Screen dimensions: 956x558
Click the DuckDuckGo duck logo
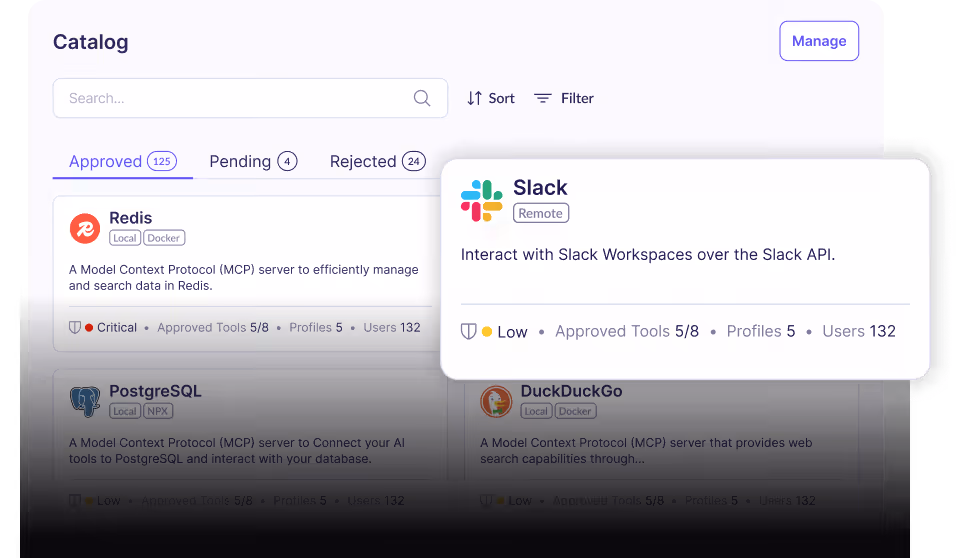[x=496, y=401]
